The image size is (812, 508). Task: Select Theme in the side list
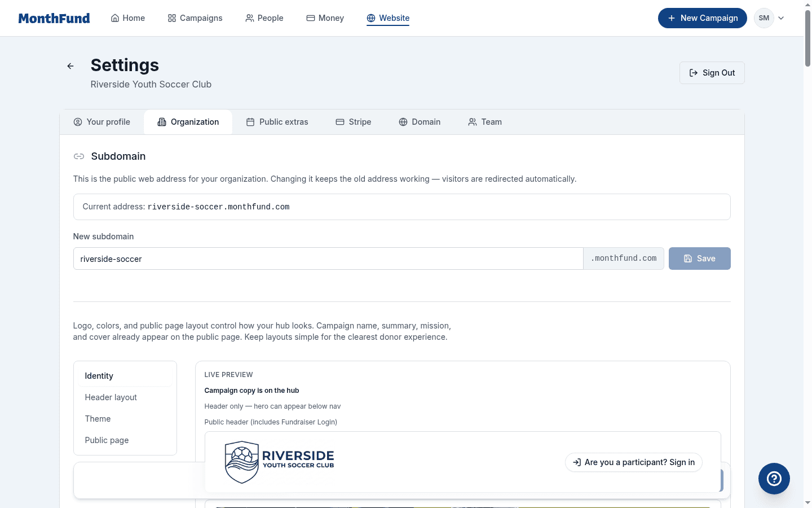[x=125, y=419]
